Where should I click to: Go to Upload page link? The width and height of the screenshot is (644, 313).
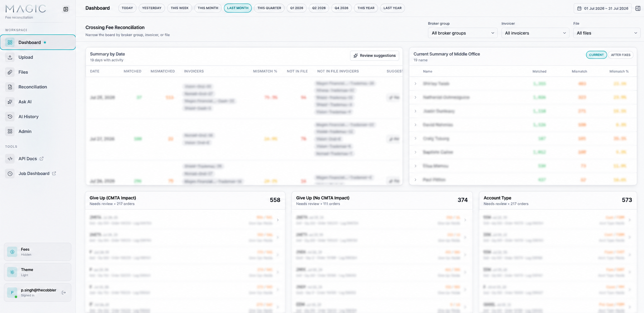[x=26, y=57]
